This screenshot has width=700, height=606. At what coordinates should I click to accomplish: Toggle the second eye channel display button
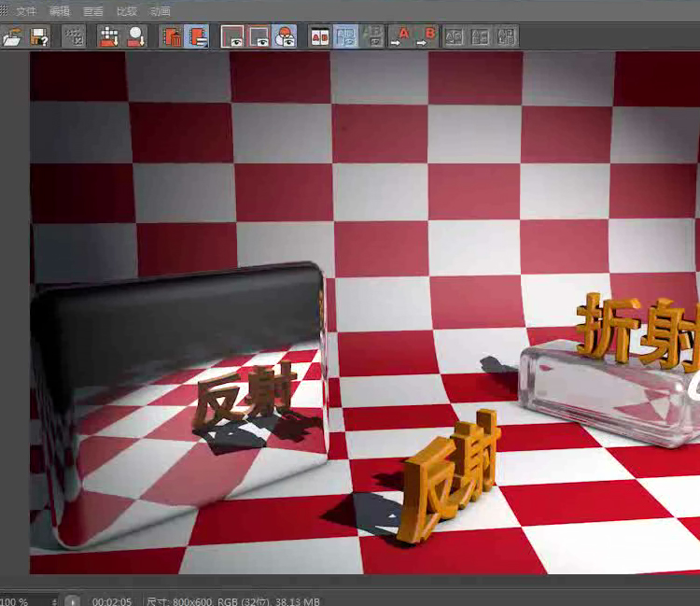(x=259, y=36)
